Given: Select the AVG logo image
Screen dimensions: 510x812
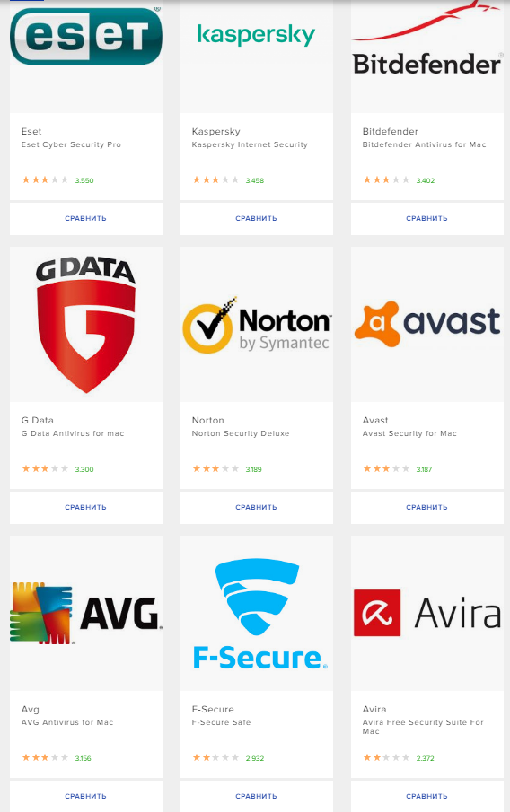Looking at the screenshot, I should click(86, 613).
